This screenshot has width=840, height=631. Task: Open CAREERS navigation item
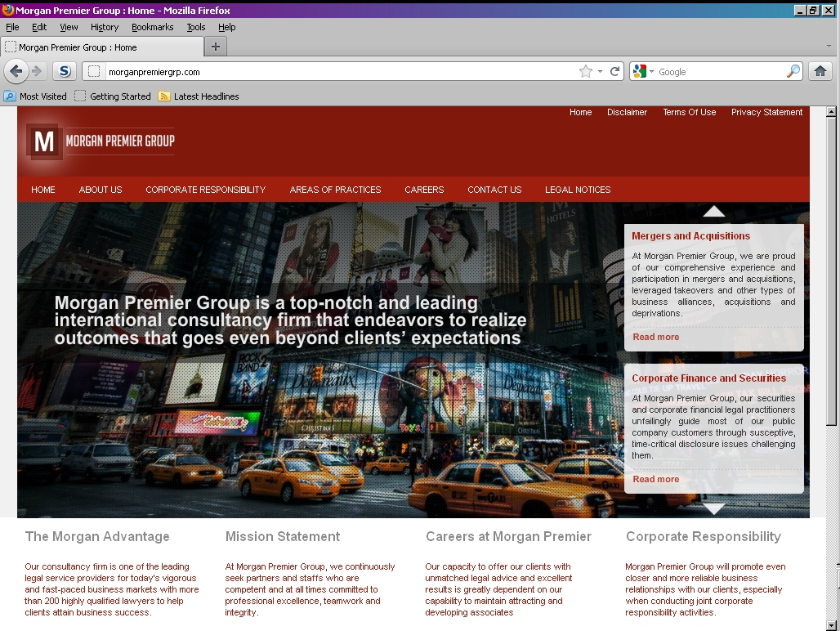pyautogui.click(x=424, y=190)
